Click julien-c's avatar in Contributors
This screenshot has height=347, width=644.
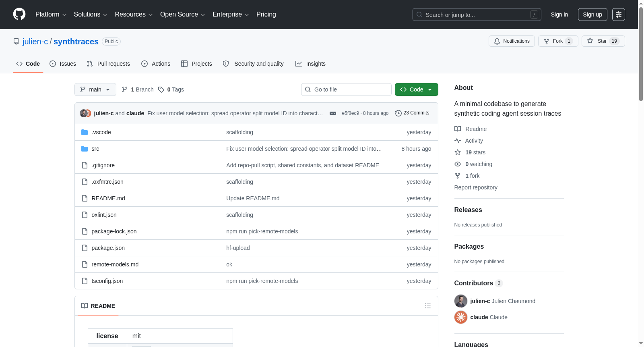coord(461,301)
